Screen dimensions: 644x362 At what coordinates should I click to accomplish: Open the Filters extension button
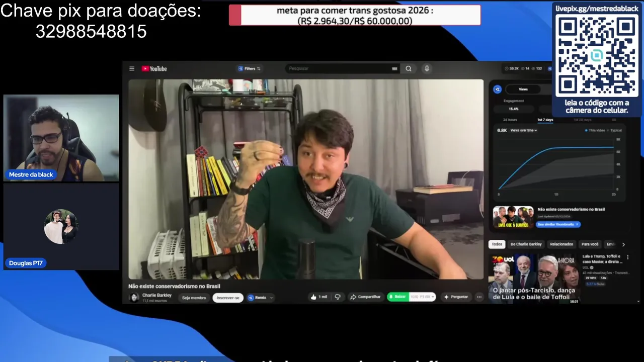tap(249, 69)
